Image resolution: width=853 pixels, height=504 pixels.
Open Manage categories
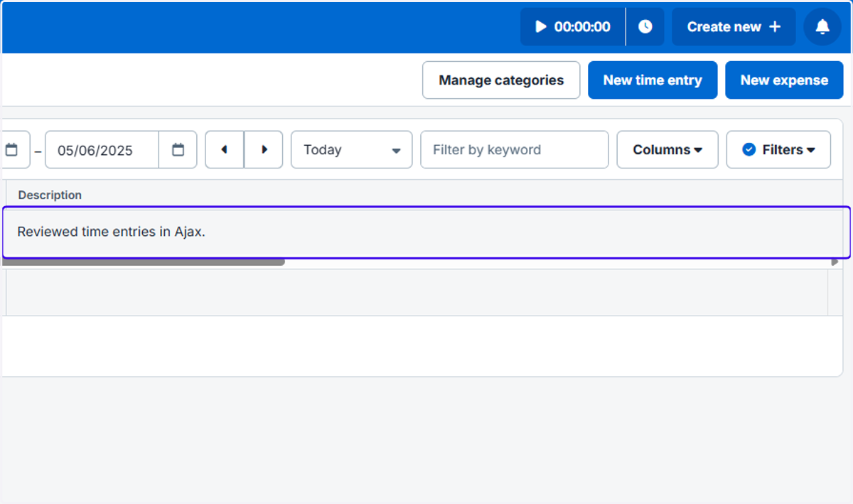[501, 80]
